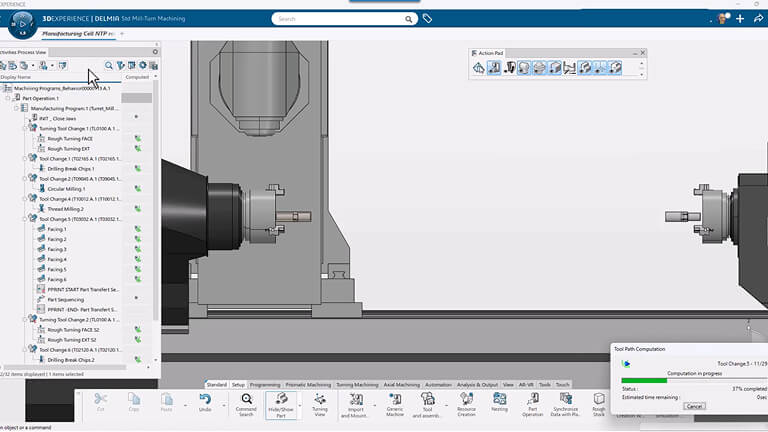Click the Undo icon
The height and width of the screenshot is (432, 768).
coord(205,402)
